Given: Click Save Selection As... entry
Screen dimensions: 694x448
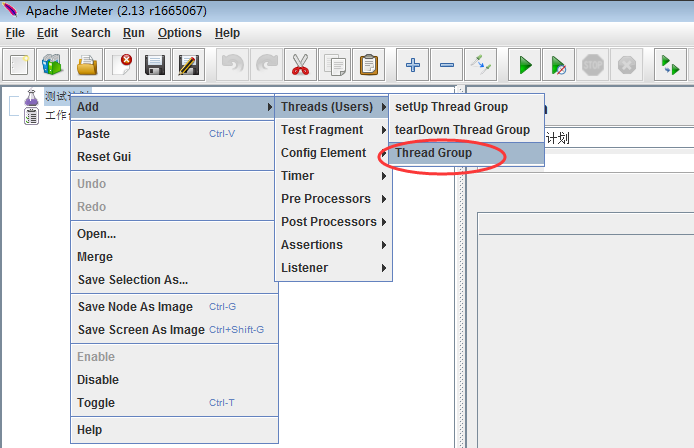Looking at the screenshot, I should [x=174, y=280].
